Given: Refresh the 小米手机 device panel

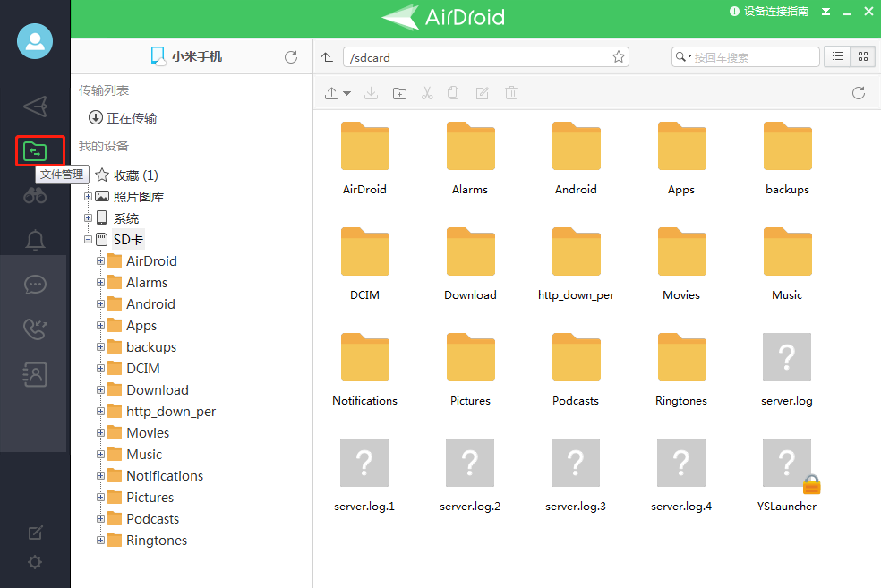Looking at the screenshot, I should [290, 56].
